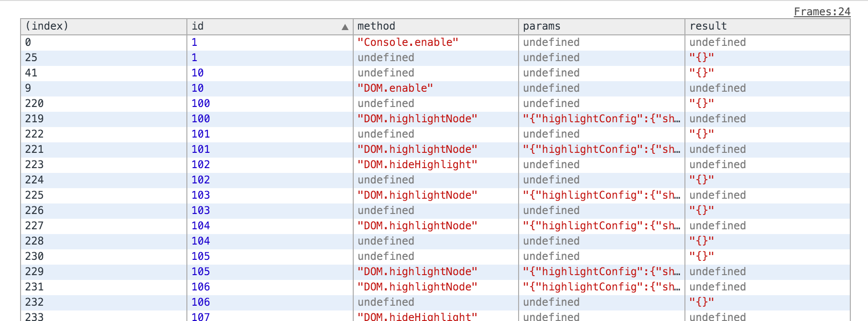The image size is (868, 321).
Task: Click truncated params value in row 221
Action: (x=601, y=150)
